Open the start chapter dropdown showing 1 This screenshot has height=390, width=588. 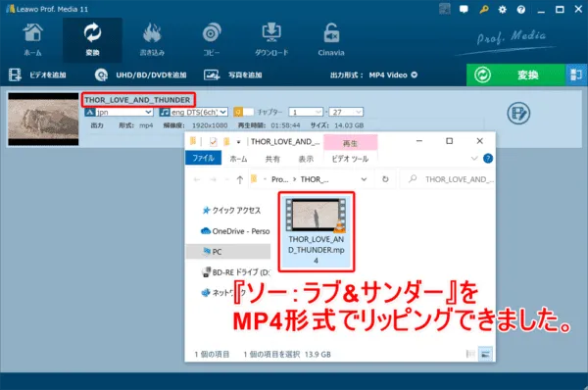pos(306,112)
